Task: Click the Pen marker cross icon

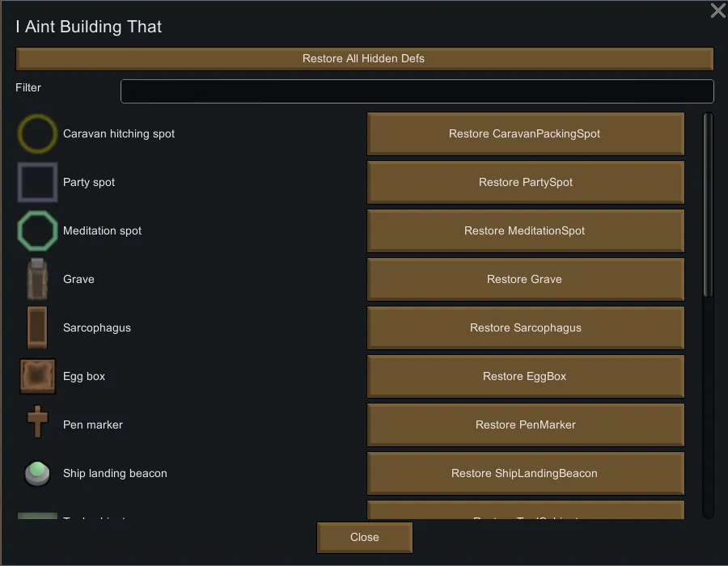Action: pyautogui.click(x=37, y=424)
